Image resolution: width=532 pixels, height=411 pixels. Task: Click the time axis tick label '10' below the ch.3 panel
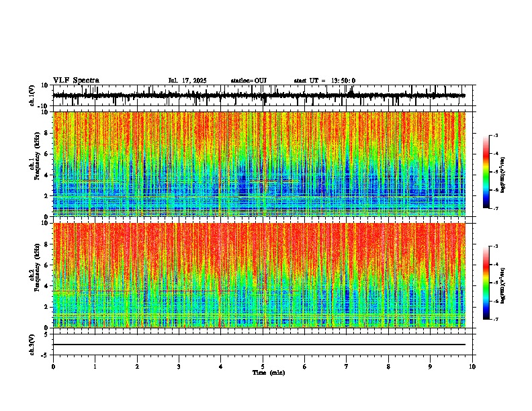472,367
